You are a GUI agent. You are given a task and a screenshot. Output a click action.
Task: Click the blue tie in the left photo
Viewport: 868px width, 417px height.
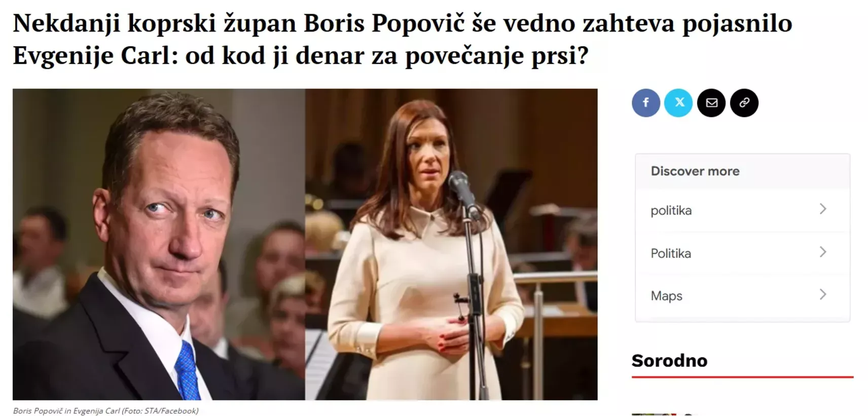click(x=187, y=370)
